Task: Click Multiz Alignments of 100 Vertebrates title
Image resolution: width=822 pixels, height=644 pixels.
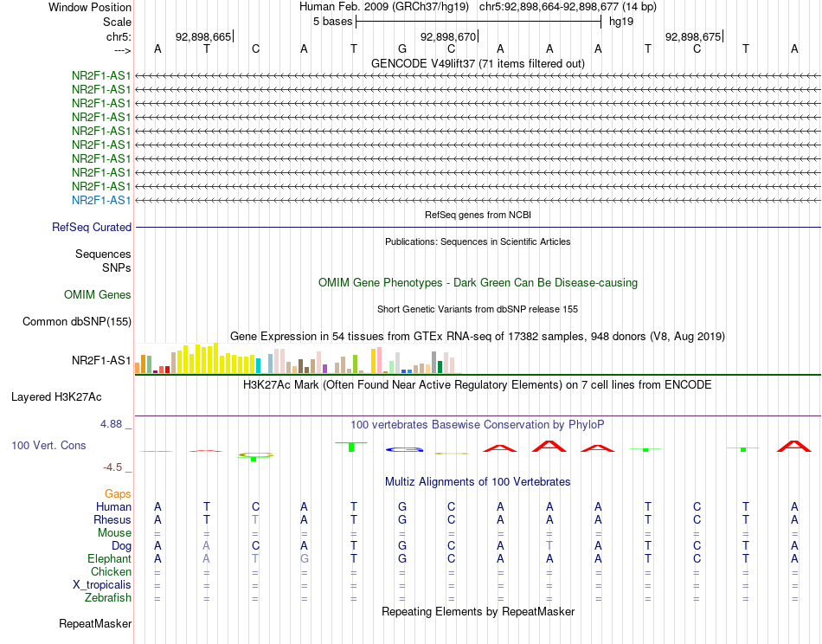Action: 478,481
